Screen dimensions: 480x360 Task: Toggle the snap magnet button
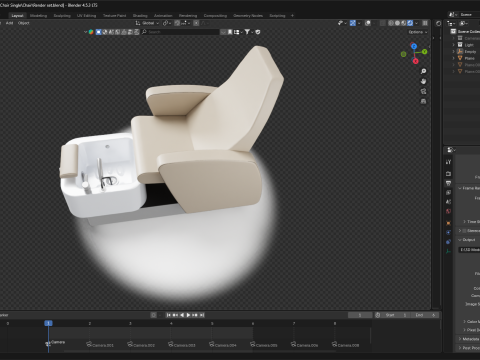point(177,23)
